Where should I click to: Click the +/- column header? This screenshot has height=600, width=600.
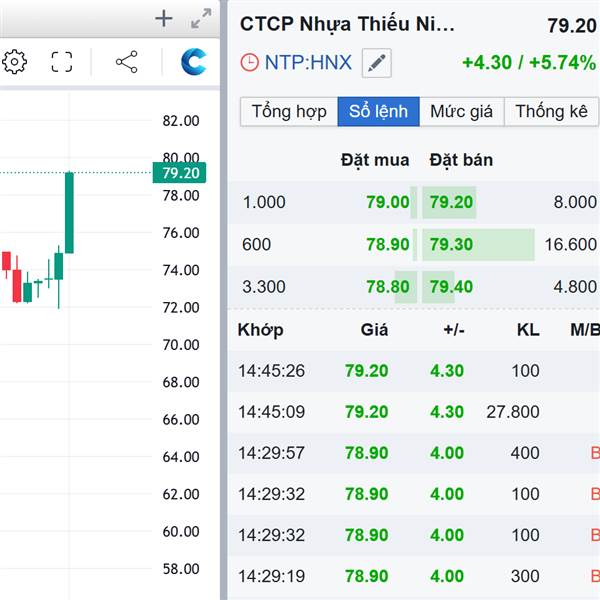[454, 330]
